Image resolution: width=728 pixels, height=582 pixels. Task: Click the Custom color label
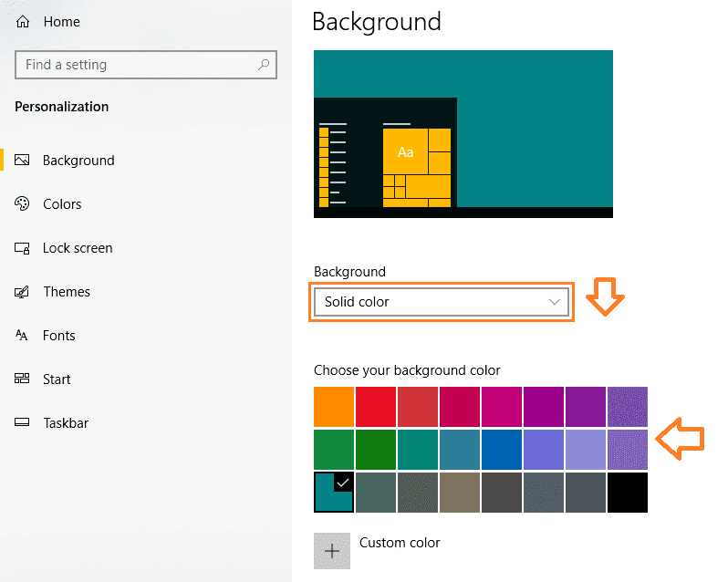400,543
